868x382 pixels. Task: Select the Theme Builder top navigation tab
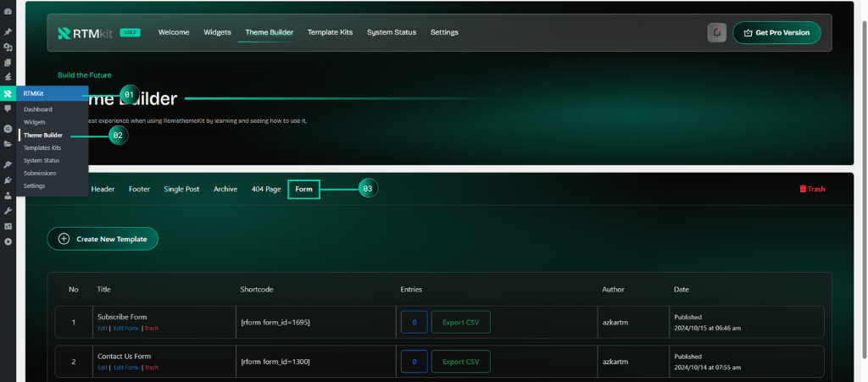[x=269, y=33]
